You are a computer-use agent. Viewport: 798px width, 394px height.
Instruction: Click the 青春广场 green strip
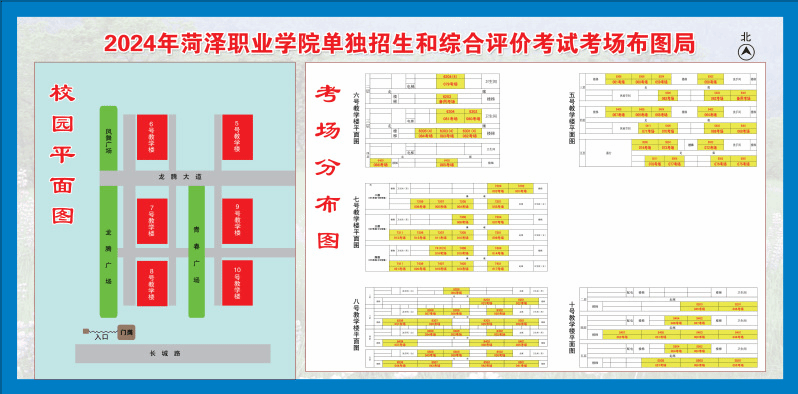point(196,251)
